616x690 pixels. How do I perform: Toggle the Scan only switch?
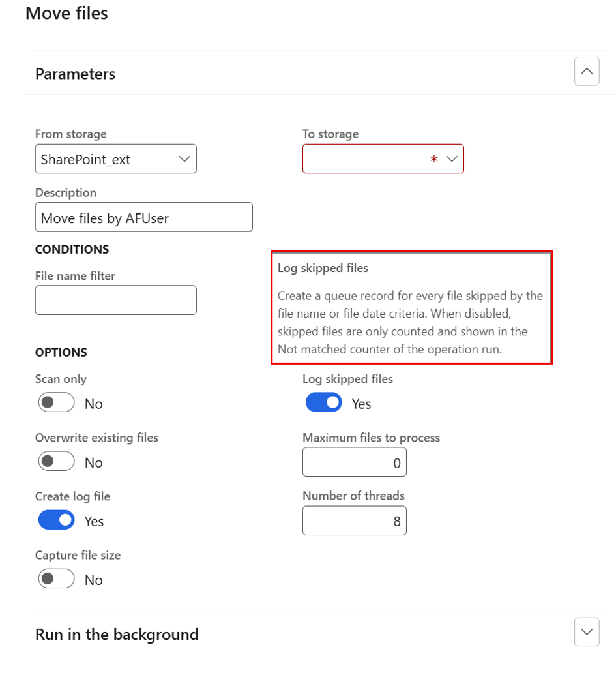[56, 402]
